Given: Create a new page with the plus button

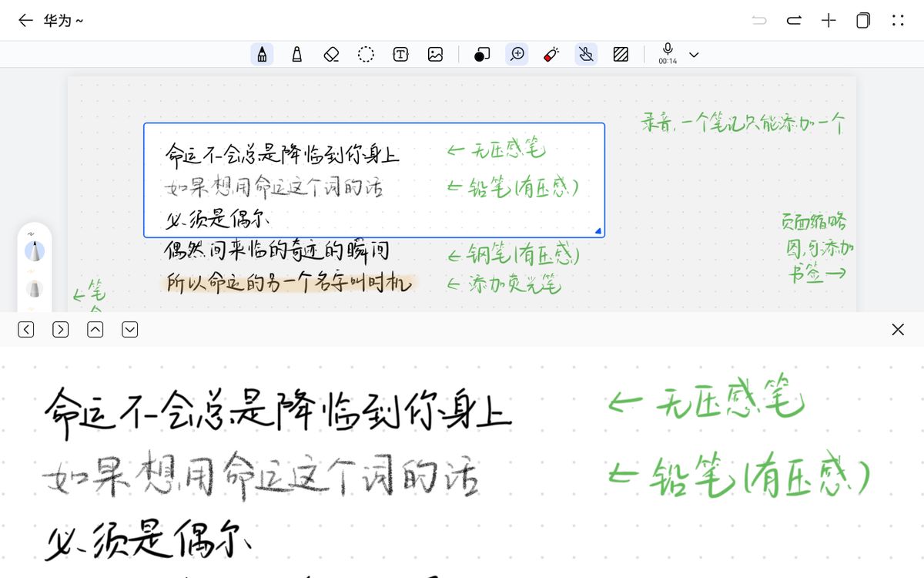Looking at the screenshot, I should (x=829, y=20).
